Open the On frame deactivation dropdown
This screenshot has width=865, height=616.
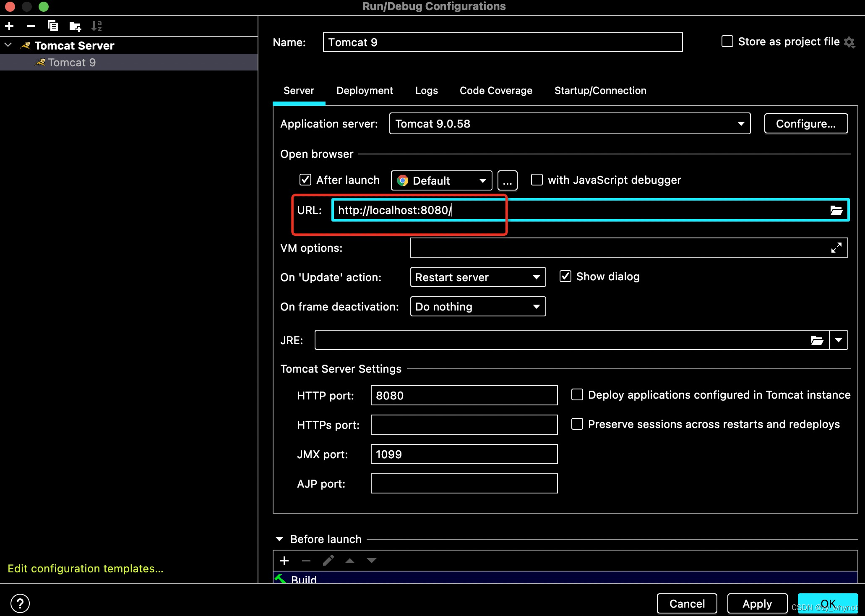click(x=478, y=306)
